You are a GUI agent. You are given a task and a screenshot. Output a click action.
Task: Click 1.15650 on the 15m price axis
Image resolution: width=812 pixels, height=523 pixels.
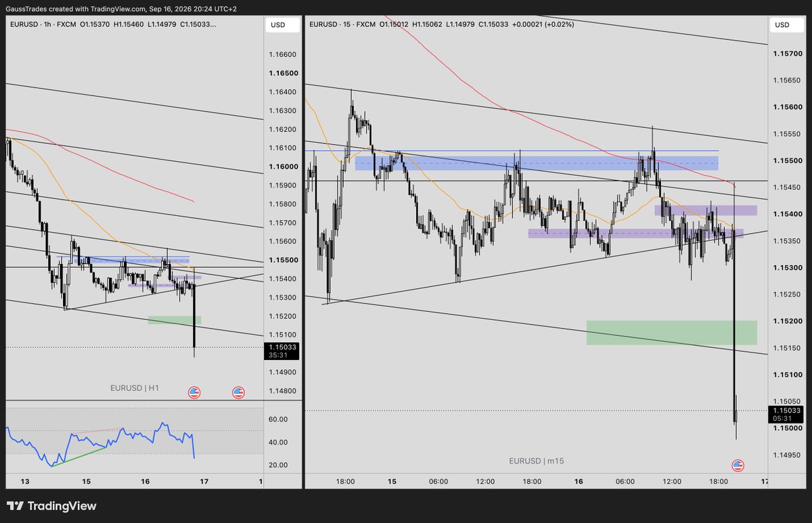pos(787,81)
